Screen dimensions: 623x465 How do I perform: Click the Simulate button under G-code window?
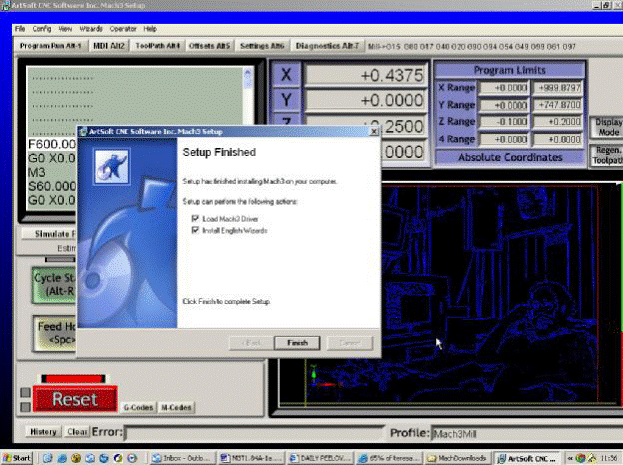tap(48, 234)
